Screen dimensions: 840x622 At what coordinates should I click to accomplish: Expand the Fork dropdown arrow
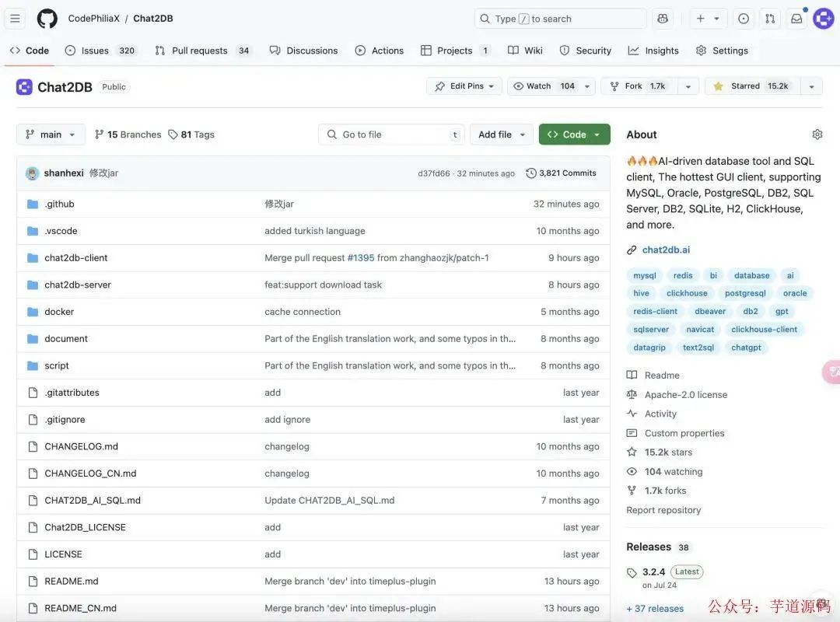688,86
